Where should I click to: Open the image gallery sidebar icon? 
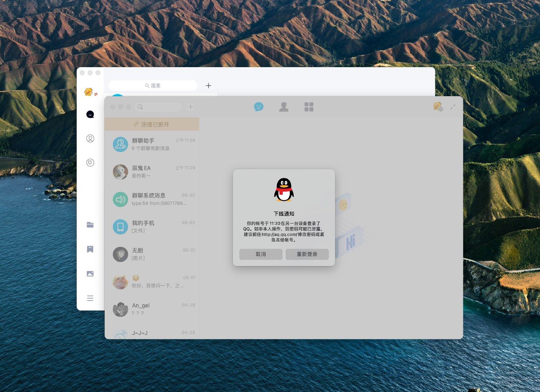pos(90,274)
